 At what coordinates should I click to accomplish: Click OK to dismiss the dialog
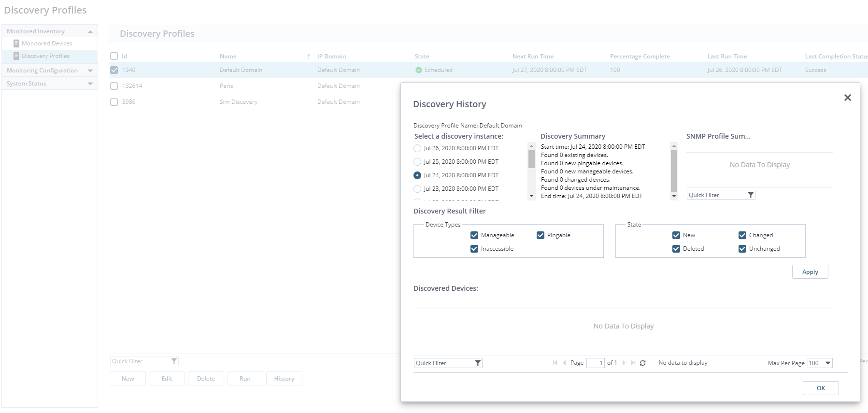click(820, 388)
